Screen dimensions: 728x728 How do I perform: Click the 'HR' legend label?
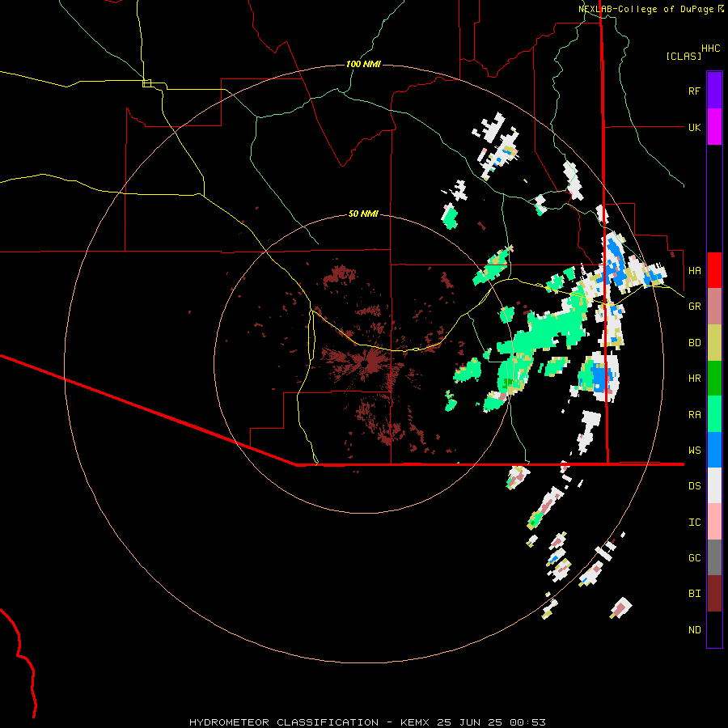(694, 379)
